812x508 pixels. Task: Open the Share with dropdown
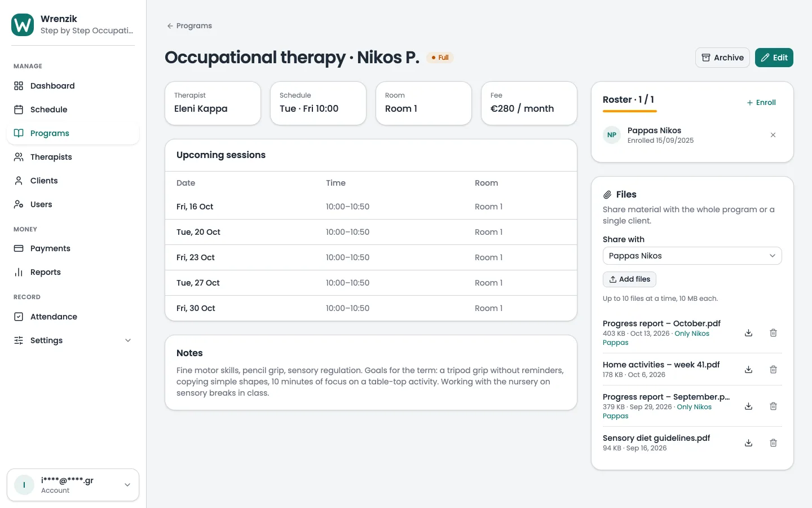pyautogui.click(x=692, y=256)
